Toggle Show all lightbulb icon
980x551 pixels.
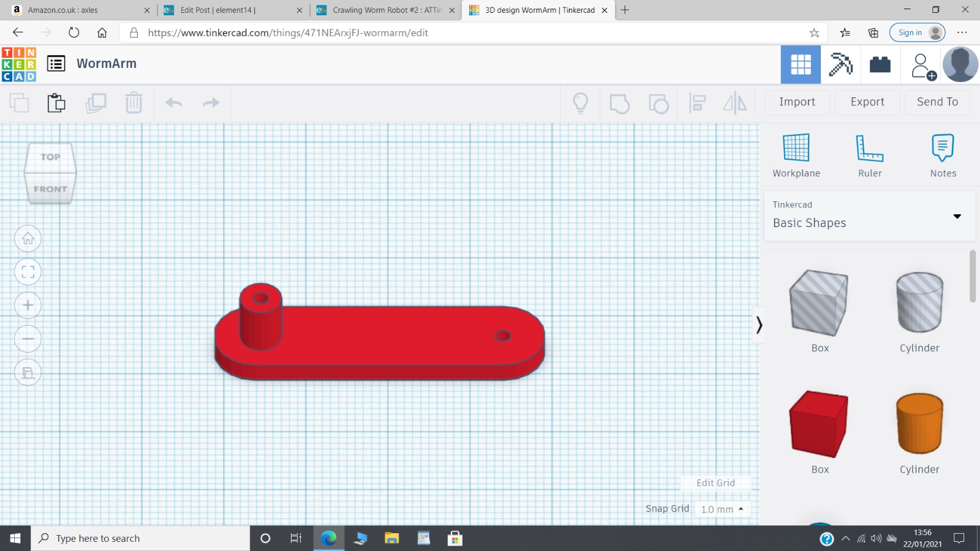point(580,103)
